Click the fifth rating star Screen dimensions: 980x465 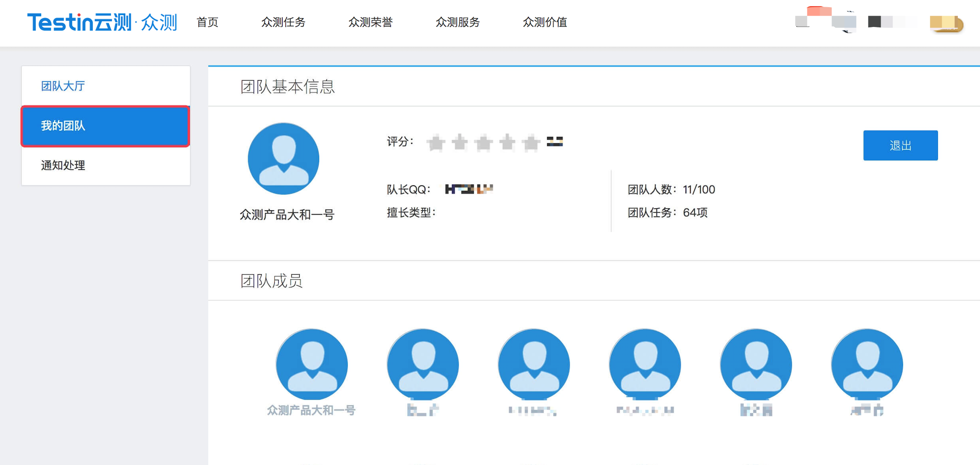pyautogui.click(x=531, y=142)
